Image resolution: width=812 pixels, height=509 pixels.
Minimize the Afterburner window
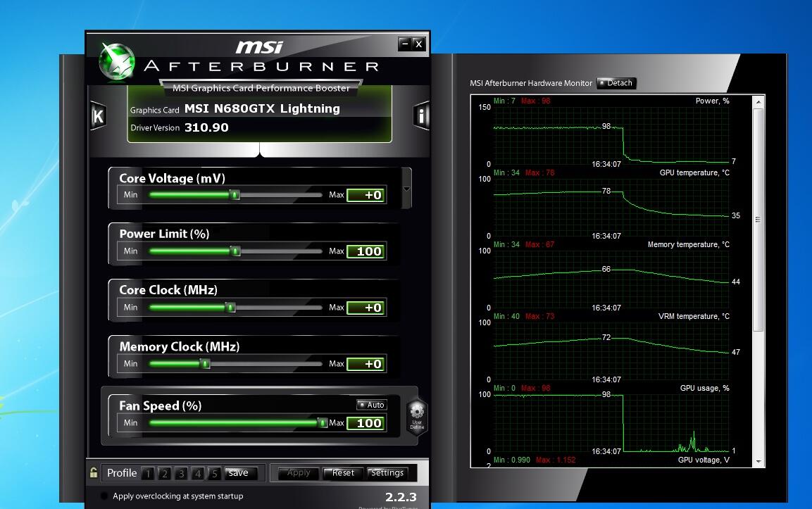[x=405, y=44]
